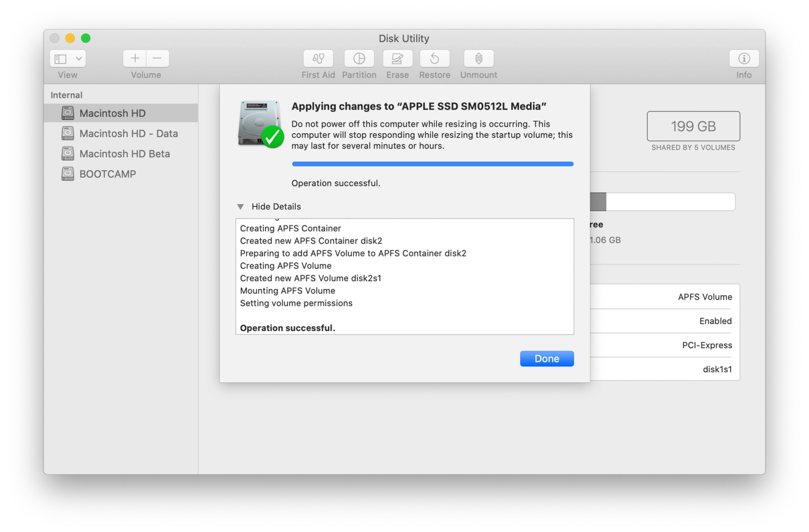Select Macintosh HD in the sidebar
The width and height of the screenshot is (809, 532).
point(121,113)
